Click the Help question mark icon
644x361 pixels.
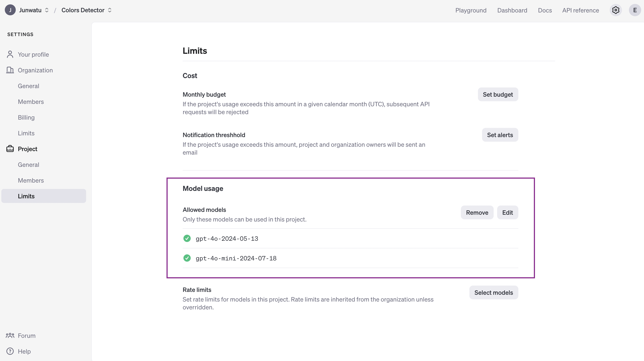(x=10, y=351)
